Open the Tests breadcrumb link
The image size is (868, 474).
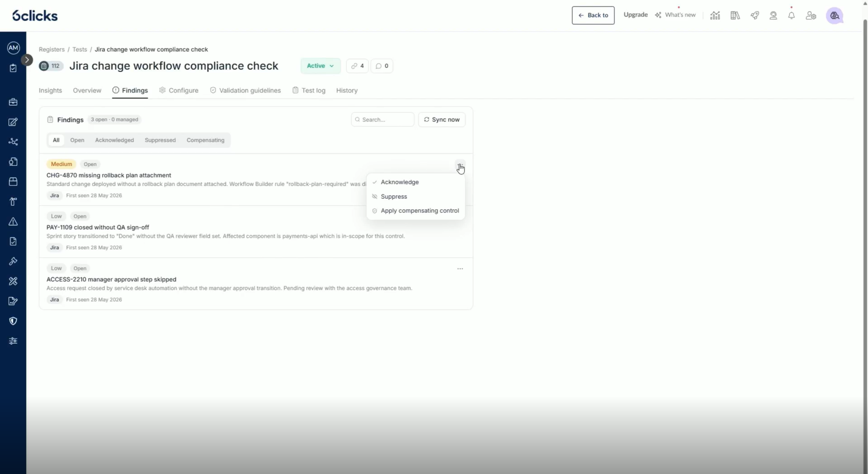pos(80,49)
